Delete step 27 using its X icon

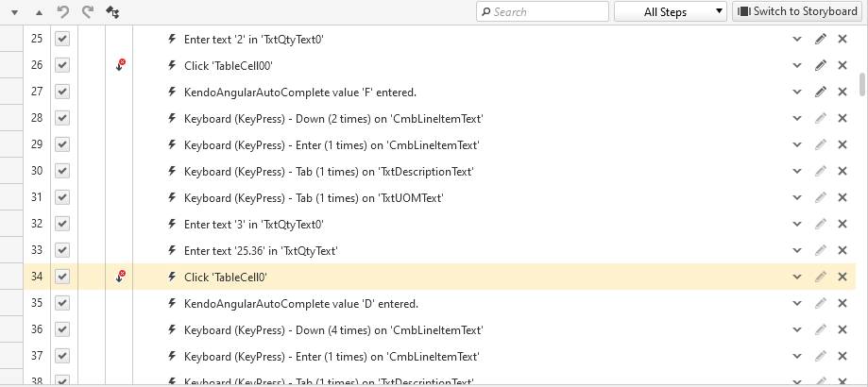(x=842, y=92)
